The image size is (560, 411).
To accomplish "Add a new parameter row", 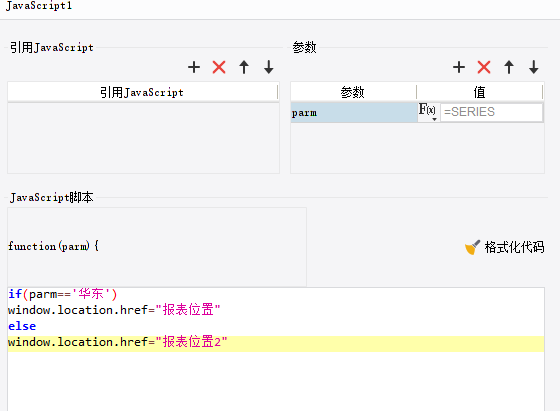I will (459, 67).
